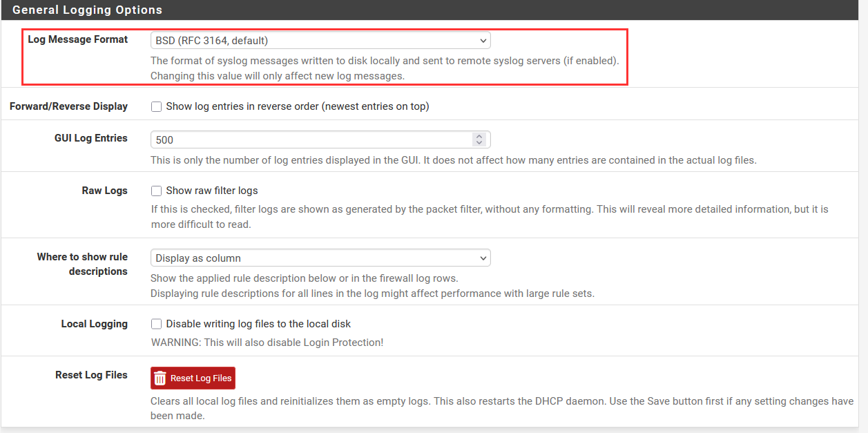This screenshot has height=433, width=868.
Task: Select the GUI Log Entries label
Action: (90, 138)
